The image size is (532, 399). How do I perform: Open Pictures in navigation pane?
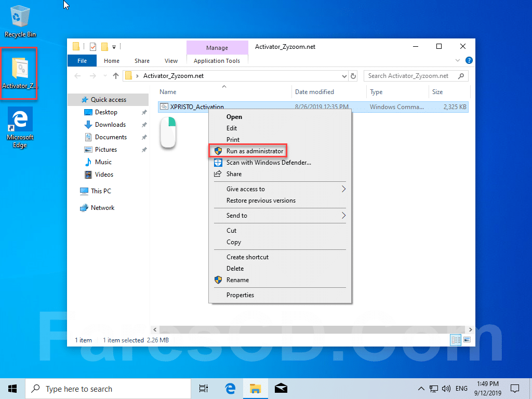pyautogui.click(x=106, y=150)
